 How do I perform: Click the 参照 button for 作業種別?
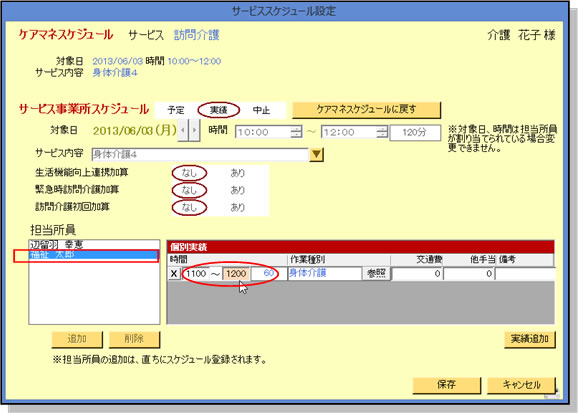(376, 274)
